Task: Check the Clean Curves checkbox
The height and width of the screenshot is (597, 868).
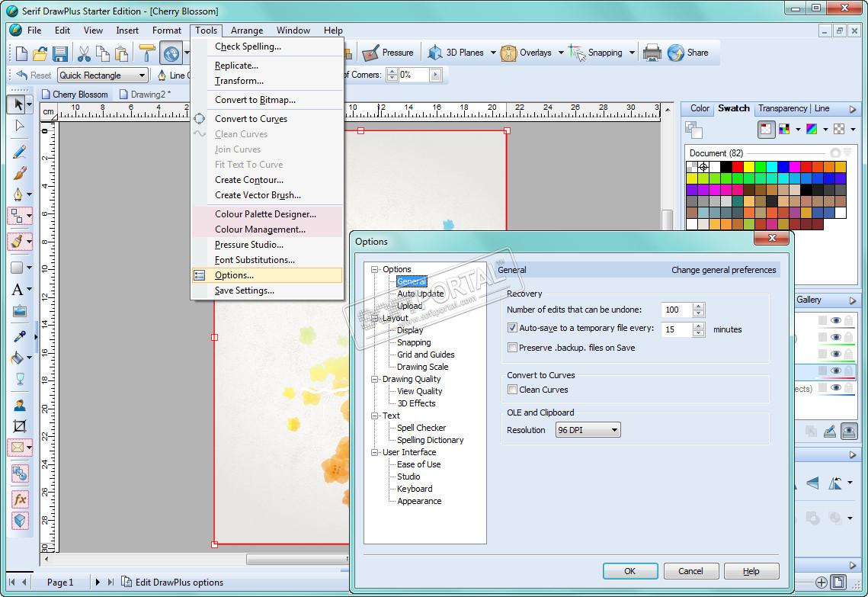Action: pos(512,390)
